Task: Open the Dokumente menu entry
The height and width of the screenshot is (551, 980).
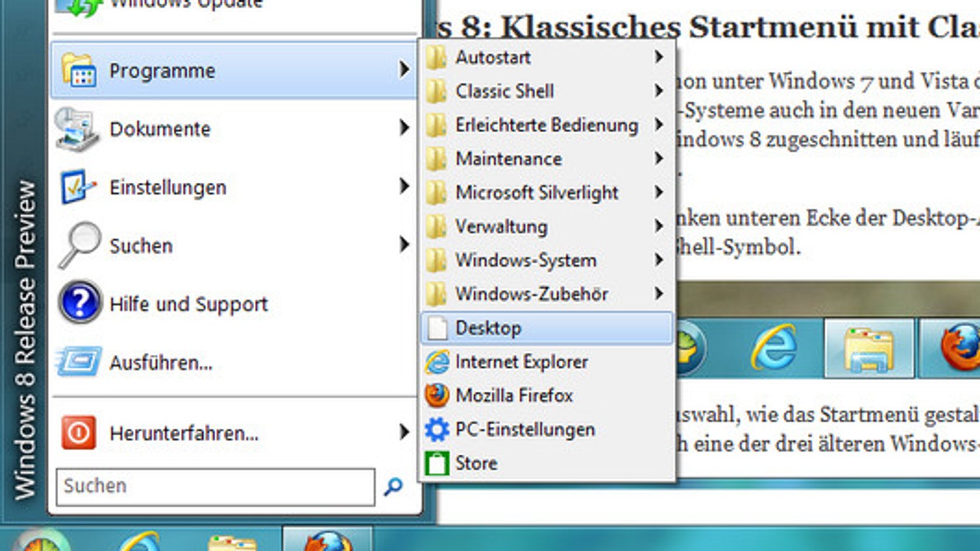Action: [234, 128]
